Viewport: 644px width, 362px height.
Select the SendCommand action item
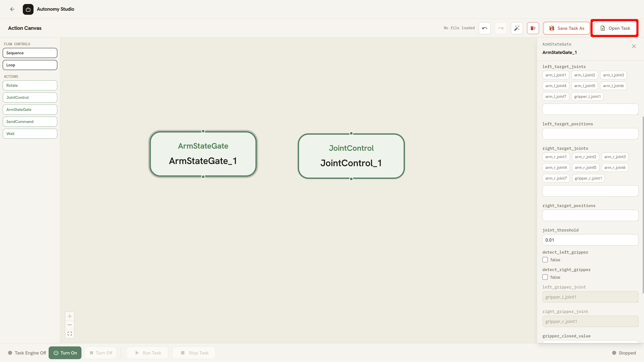point(30,122)
